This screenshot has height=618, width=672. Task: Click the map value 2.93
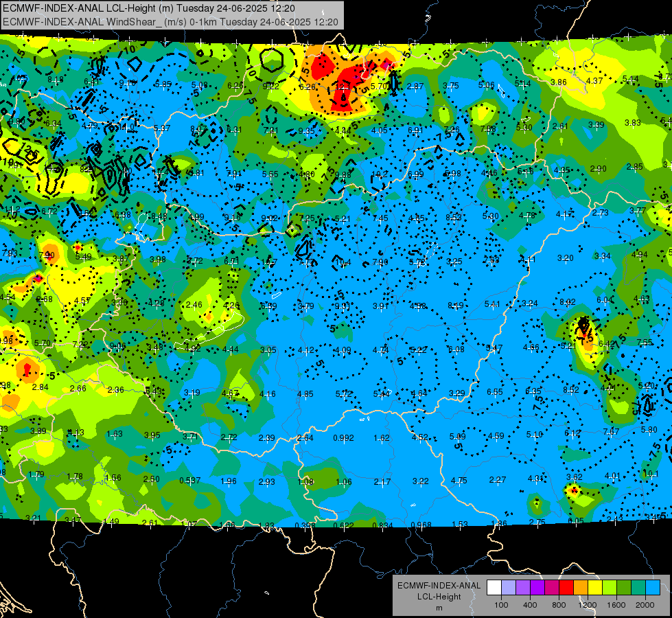pos(266,482)
